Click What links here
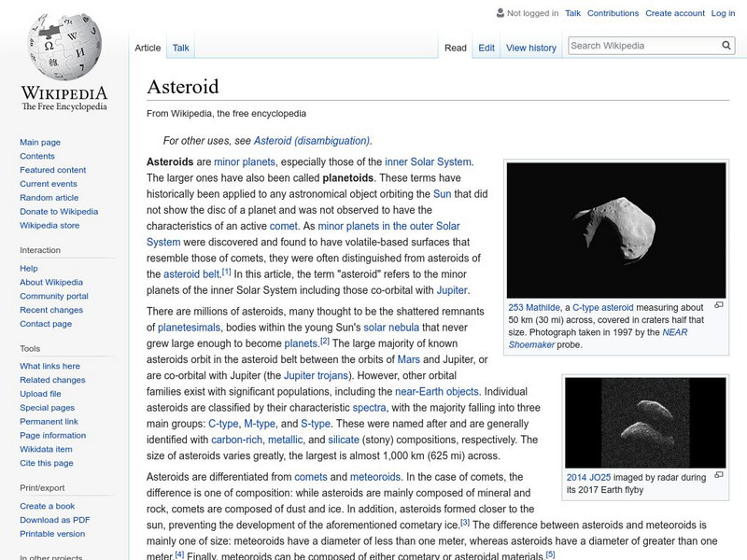The width and height of the screenshot is (747, 560). (x=49, y=366)
